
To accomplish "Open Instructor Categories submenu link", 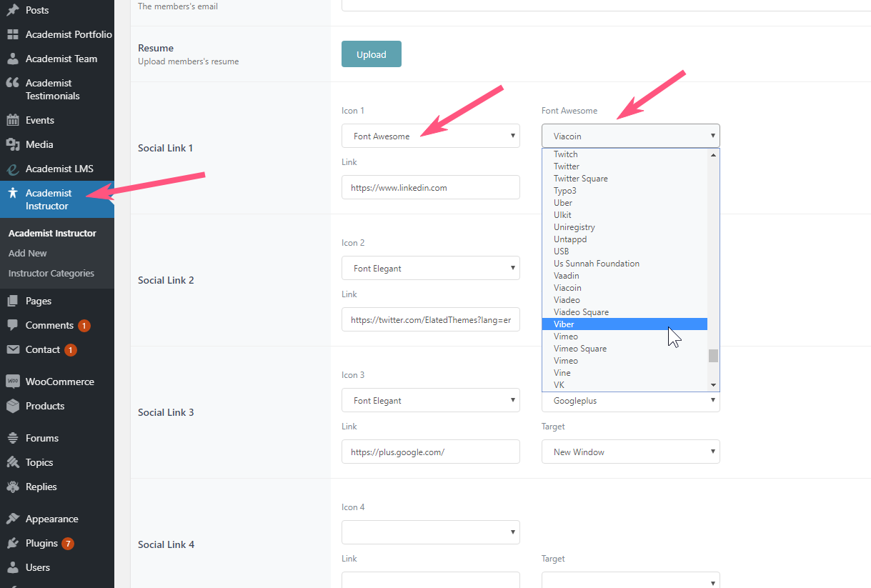I will (51, 273).
